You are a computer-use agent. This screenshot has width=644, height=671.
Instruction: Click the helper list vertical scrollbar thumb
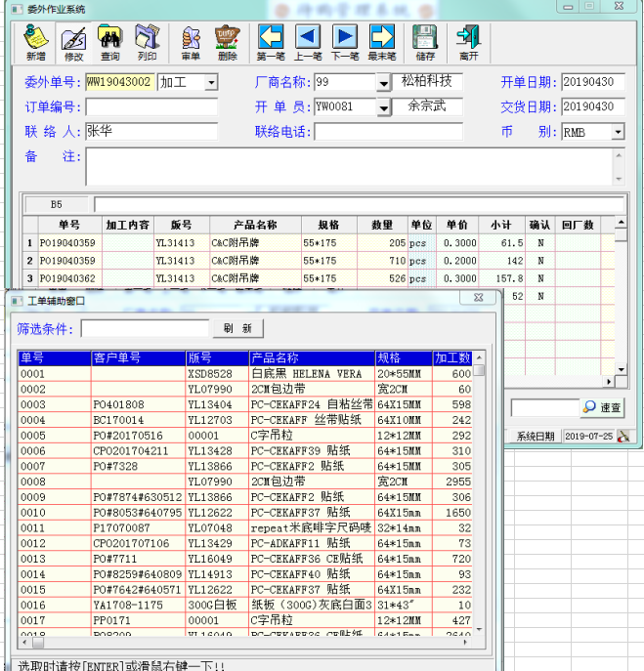point(480,370)
